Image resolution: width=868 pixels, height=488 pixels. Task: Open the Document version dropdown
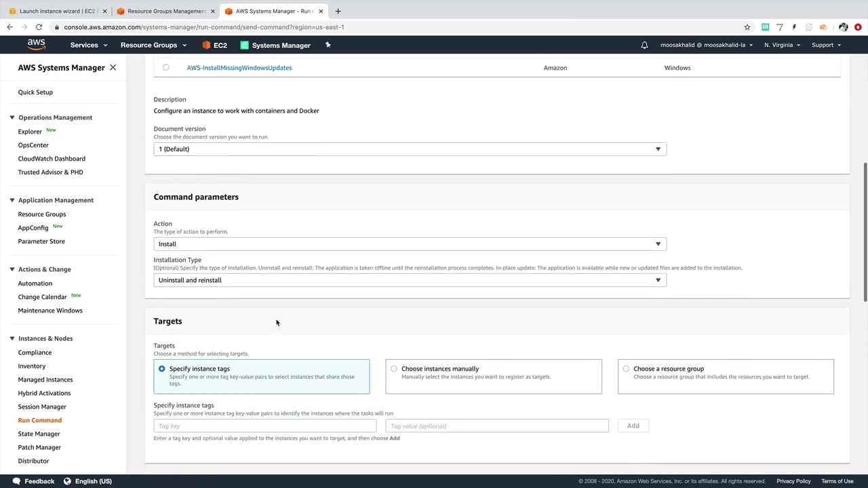pos(410,149)
